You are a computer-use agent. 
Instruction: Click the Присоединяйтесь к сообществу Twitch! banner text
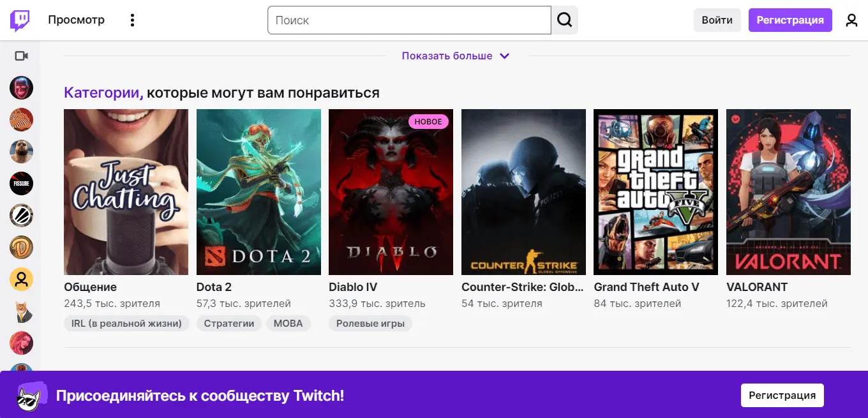click(x=200, y=396)
